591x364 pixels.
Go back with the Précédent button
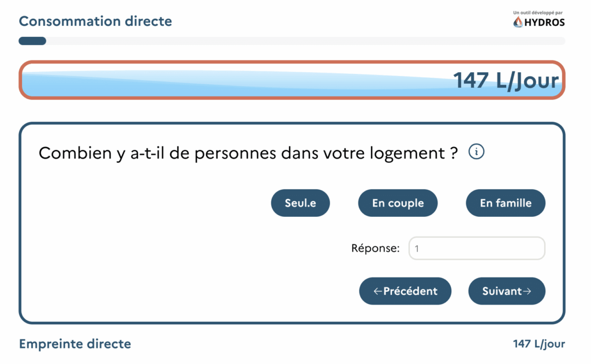click(405, 291)
